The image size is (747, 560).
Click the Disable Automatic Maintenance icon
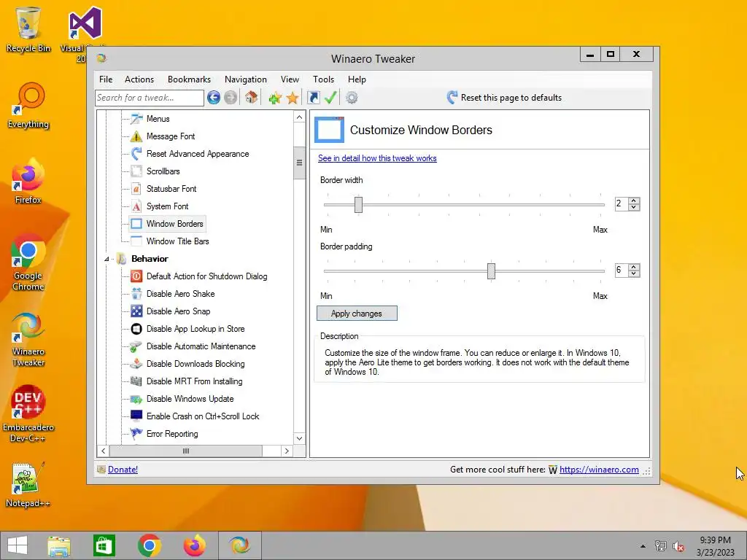pos(136,346)
